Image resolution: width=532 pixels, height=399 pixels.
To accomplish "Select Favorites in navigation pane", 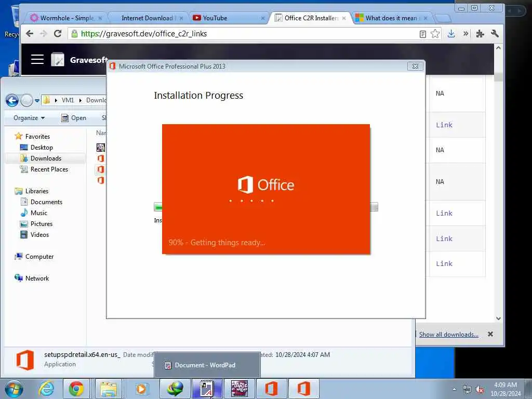I will point(37,137).
